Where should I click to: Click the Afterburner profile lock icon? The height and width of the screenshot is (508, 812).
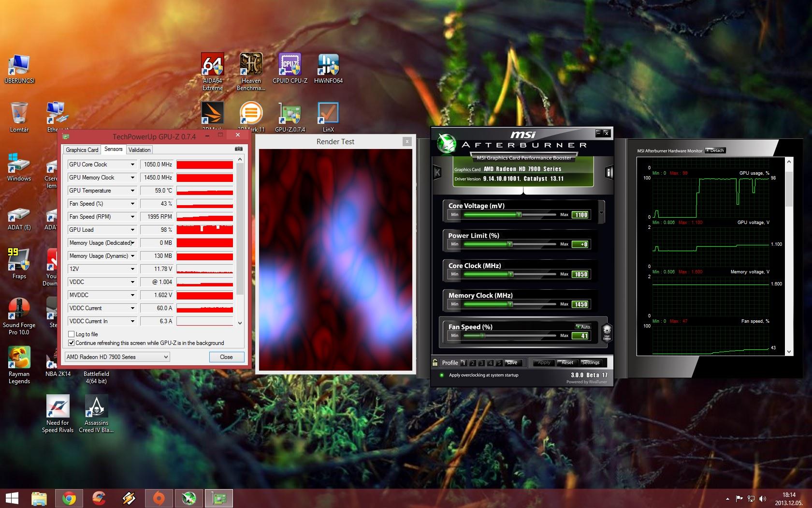(x=435, y=362)
